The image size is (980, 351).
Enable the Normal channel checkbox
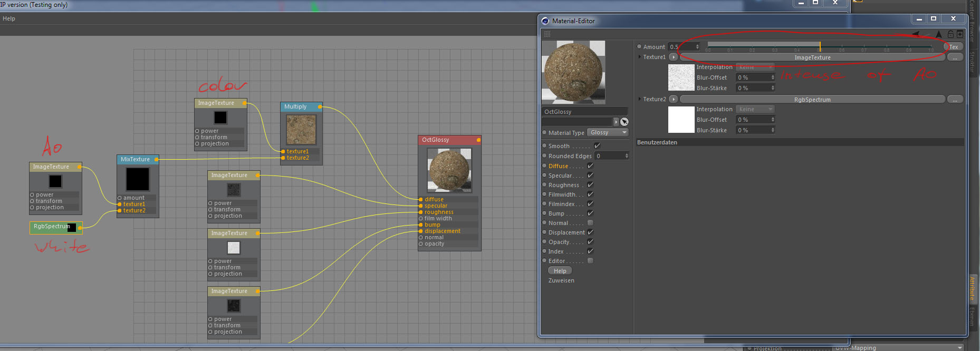point(590,223)
